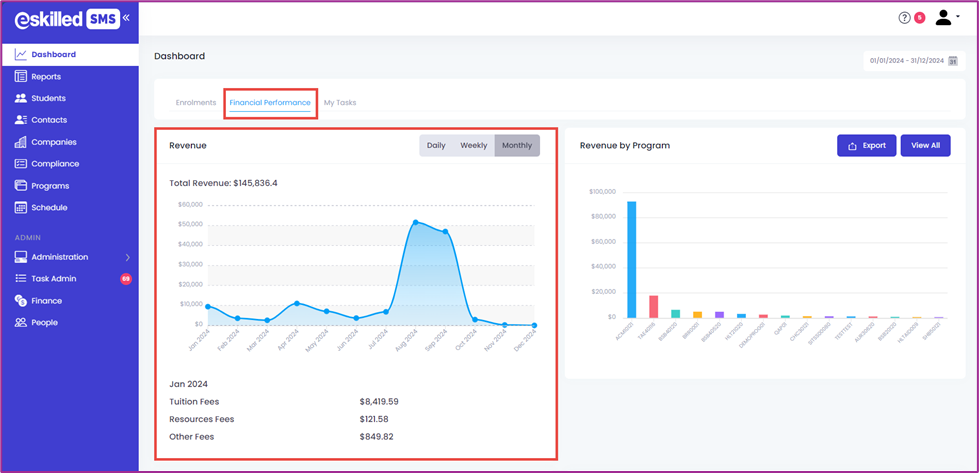Screen dimensions: 979x473
Task: Click the red notification badge showing 5
Action: pos(919,18)
